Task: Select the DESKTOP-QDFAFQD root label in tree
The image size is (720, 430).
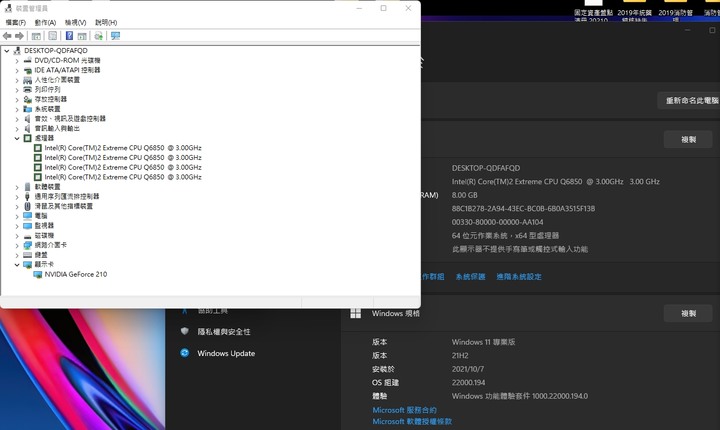Action: tap(56, 51)
